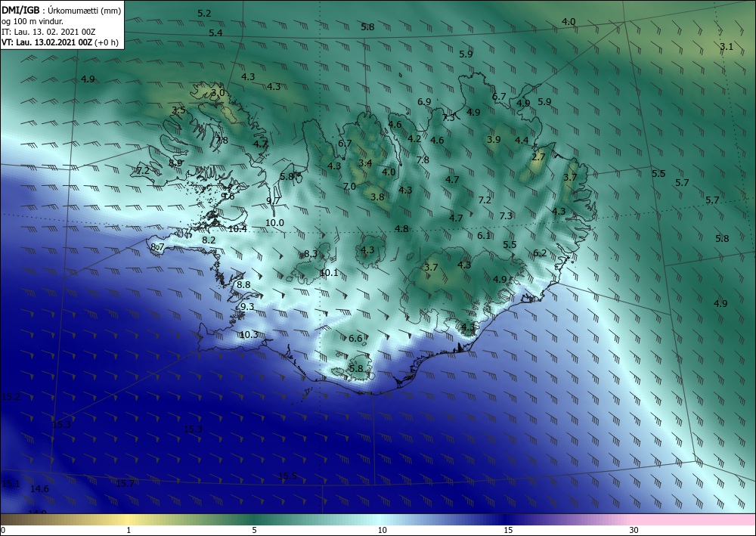The width and height of the screenshot is (756, 536).
Task: Click the 6.9 value on the map
Action: pos(424,102)
